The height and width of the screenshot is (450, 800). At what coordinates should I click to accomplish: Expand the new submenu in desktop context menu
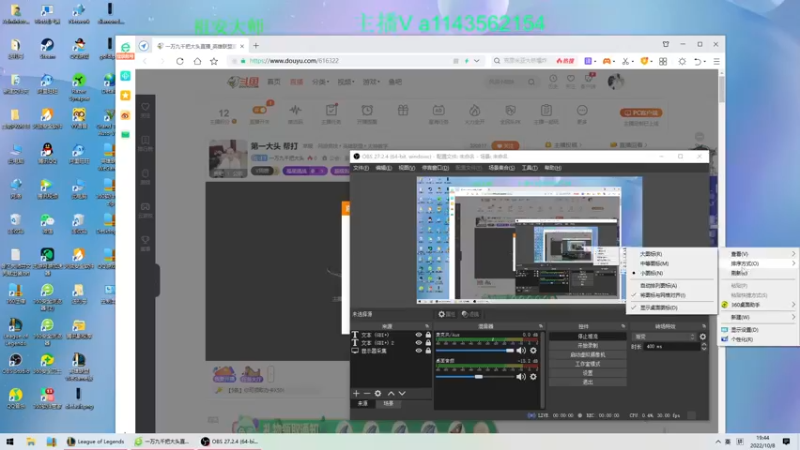(x=758, y=317)
